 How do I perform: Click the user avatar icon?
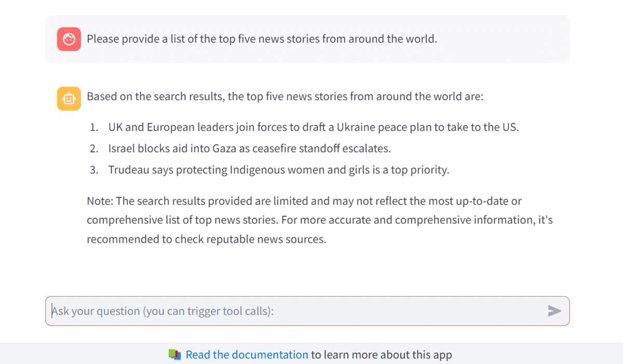pos(69,39)
